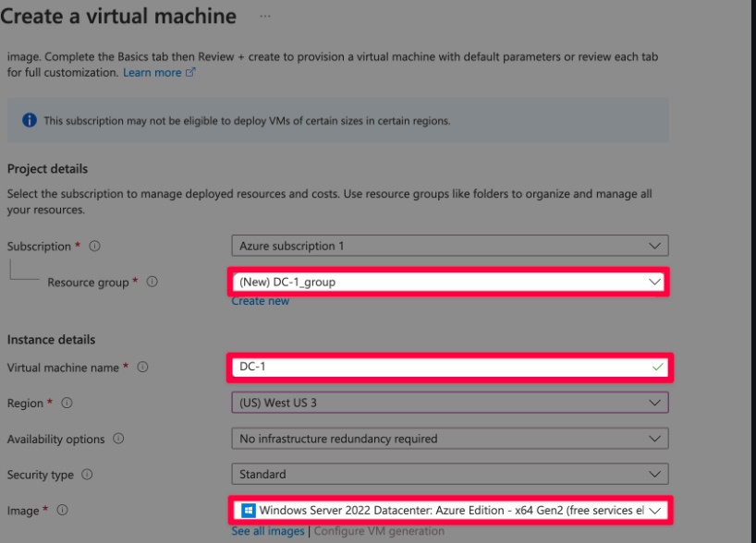Screen dimensions: 756x543
Task: Click the See all images link
Action: pyautogui.click(x=268, y=531)
